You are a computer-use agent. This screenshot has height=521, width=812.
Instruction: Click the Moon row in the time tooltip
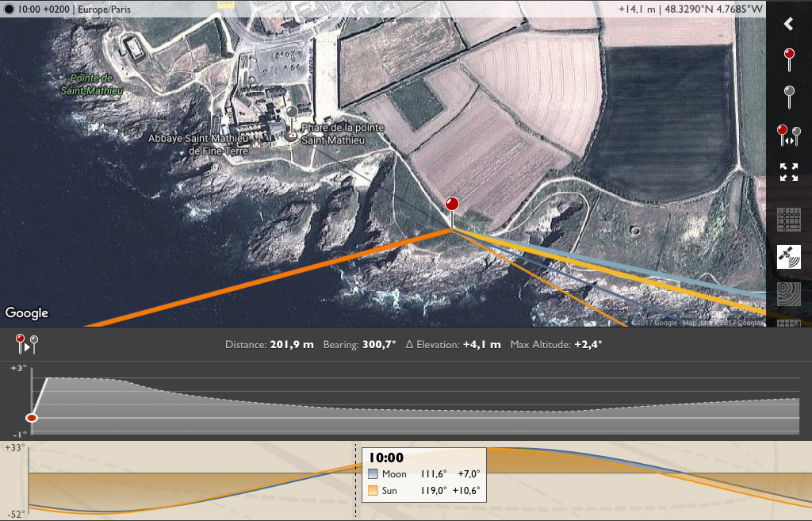(x=424, y=474)
